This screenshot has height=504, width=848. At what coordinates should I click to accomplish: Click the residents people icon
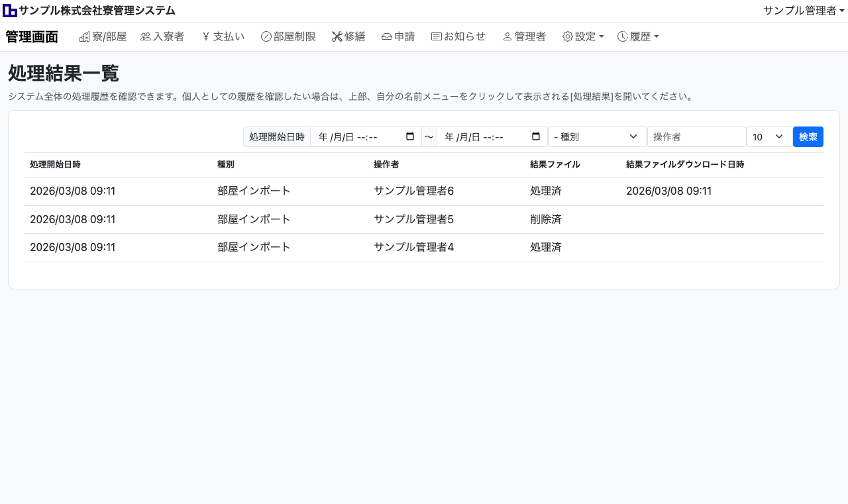[146, 37]
